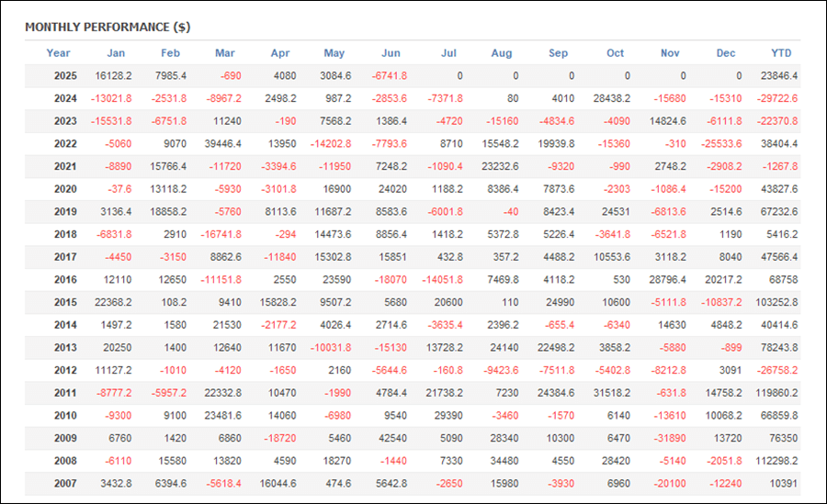
Task: Click the 2025 YTD value 23846.4
Action: point(779,76)
